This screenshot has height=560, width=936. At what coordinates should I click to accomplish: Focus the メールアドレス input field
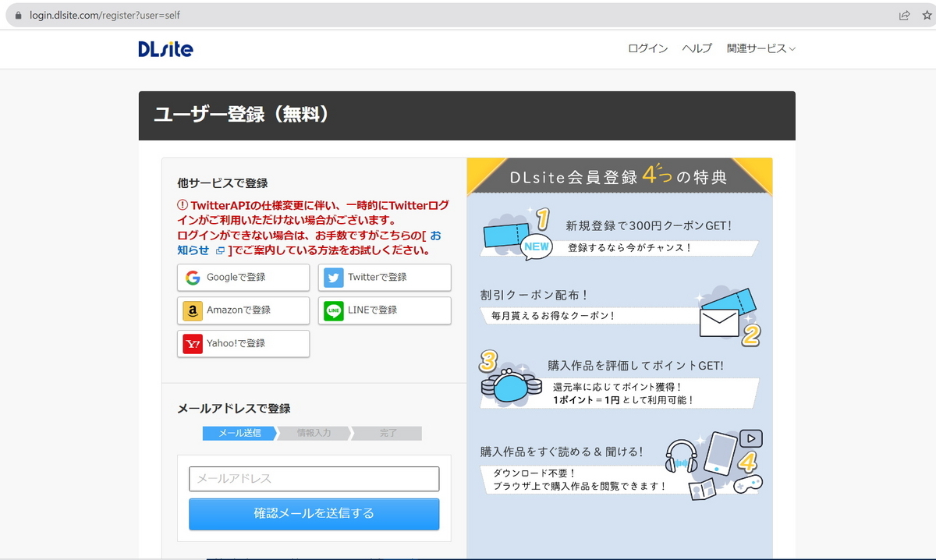pos(314,479)
